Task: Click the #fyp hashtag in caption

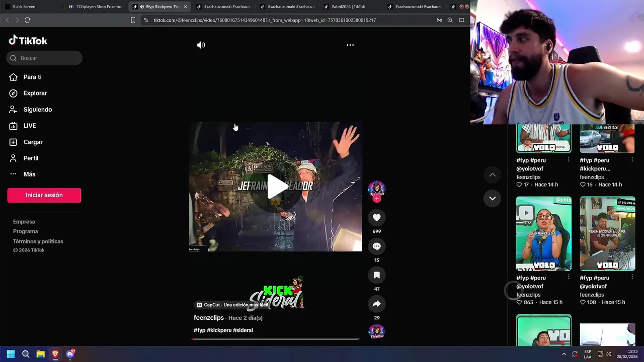Action: 200,330
